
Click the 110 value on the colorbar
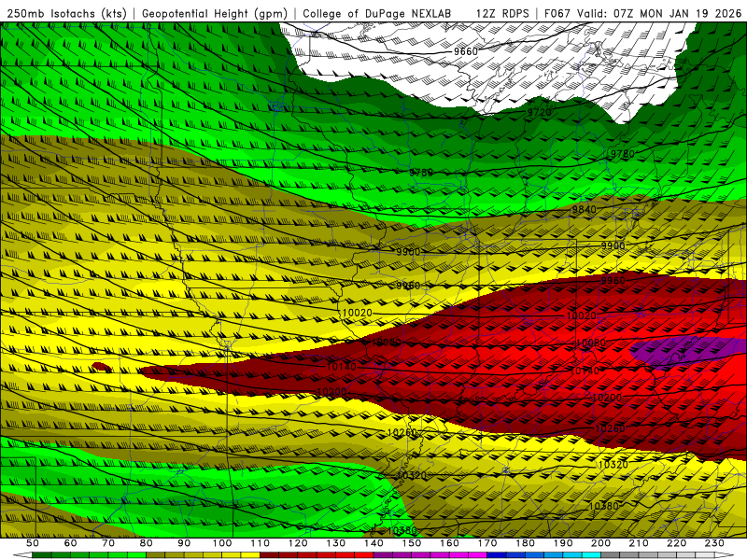coord(261,543)
